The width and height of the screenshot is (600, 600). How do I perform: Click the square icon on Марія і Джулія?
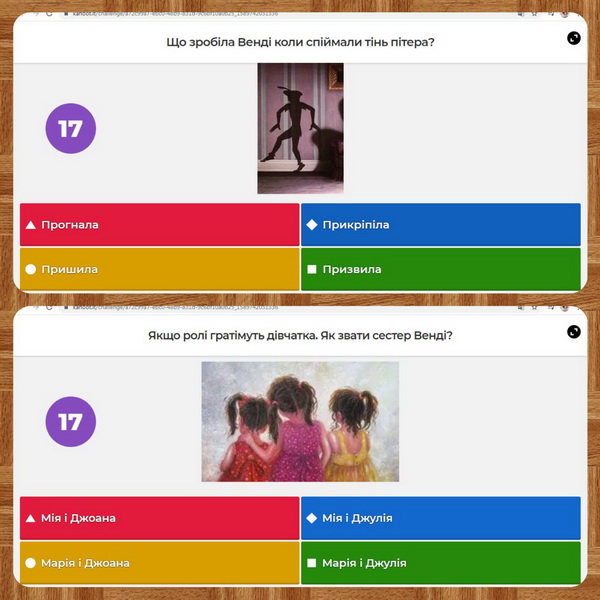point(312,563)
